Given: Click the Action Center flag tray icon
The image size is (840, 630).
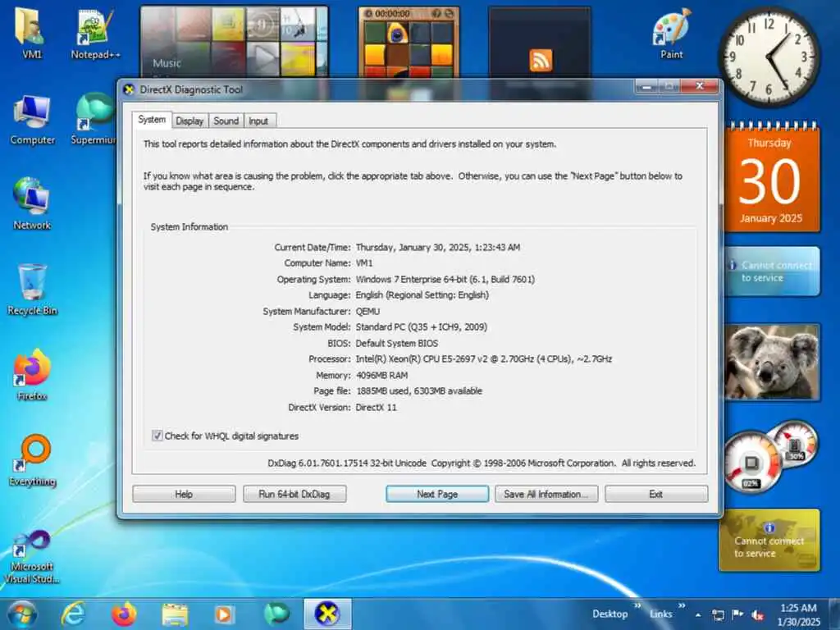Looking at the screenshot, I should [737, 614].
